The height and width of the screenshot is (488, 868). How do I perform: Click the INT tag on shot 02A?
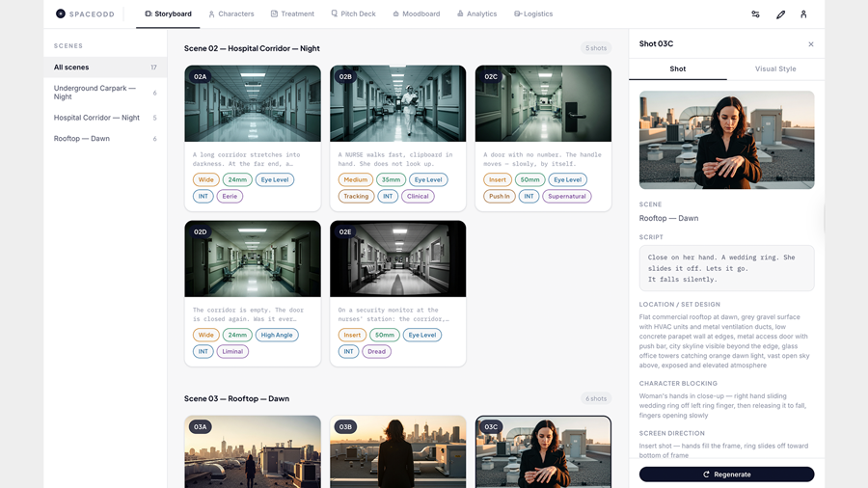click(203, 197)
